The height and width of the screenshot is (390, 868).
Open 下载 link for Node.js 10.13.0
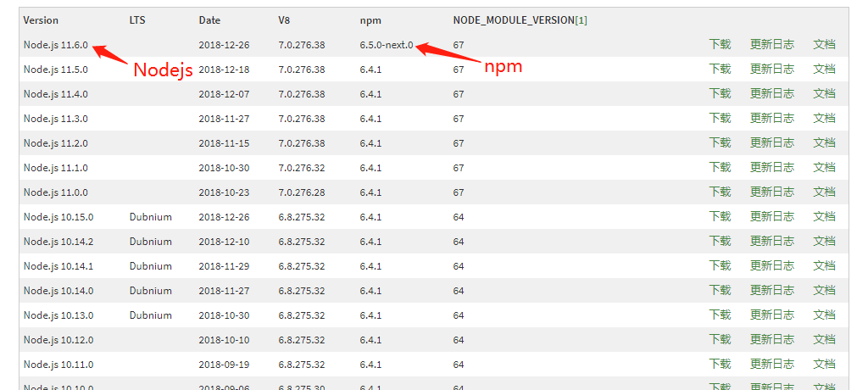720,315
